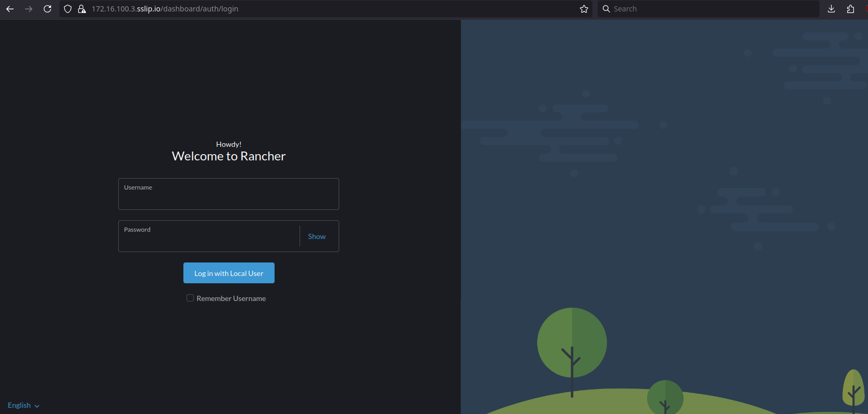The height and width of the screenshot is (414, 868).
Task: Show the password text
Action: (317, 236)
